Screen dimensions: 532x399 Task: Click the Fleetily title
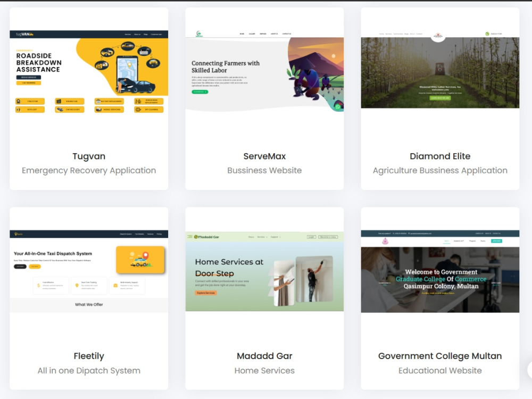[x=89, y=356]
